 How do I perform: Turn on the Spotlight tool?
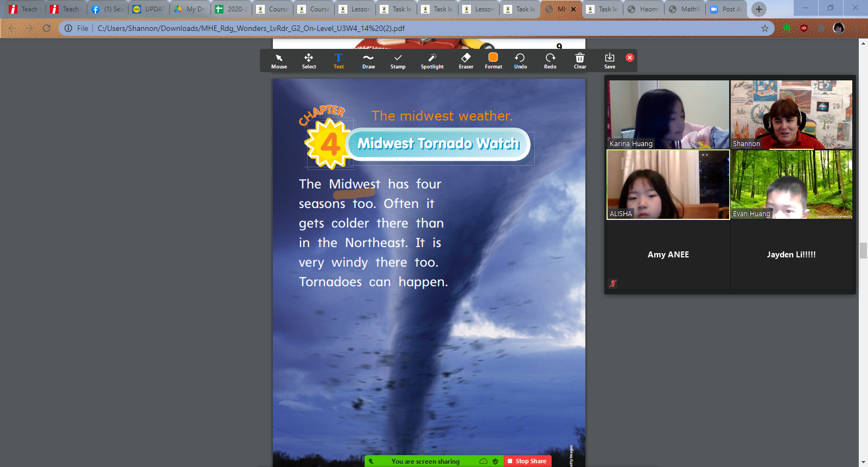click(x=432, y=61)
